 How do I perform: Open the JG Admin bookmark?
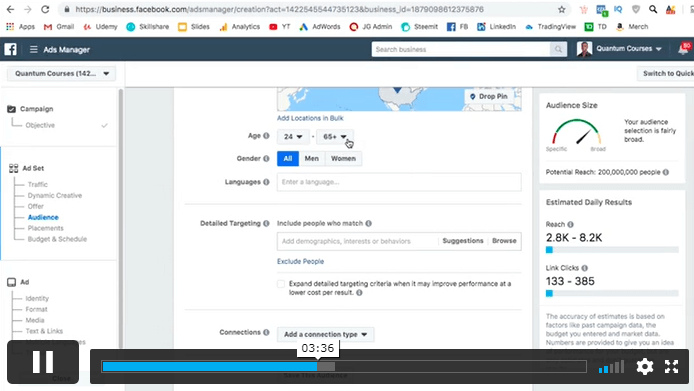371,27
